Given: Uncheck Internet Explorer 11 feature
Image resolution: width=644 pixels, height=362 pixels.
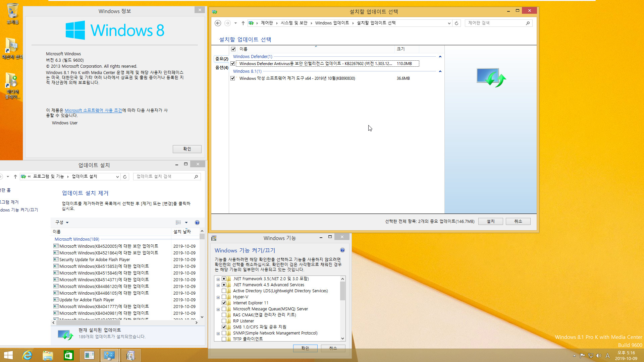Looking at the screenshot, I should click(x=224, y=303).
